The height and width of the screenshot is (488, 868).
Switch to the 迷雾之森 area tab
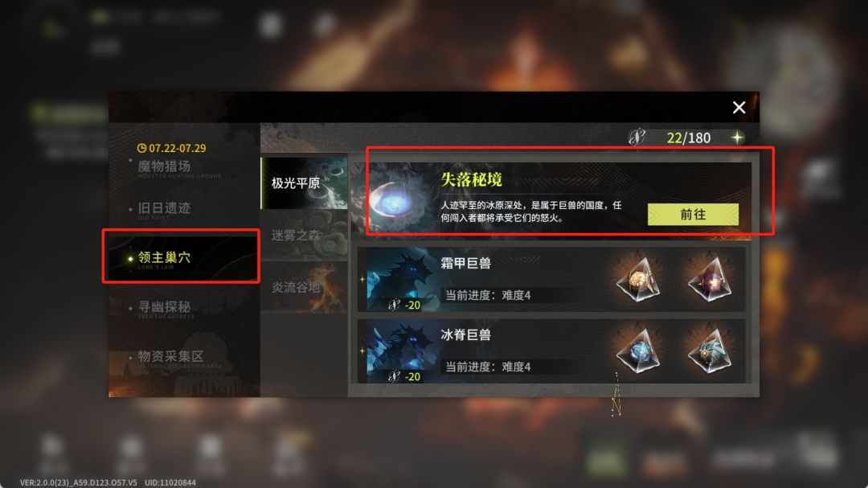[304, 236]
